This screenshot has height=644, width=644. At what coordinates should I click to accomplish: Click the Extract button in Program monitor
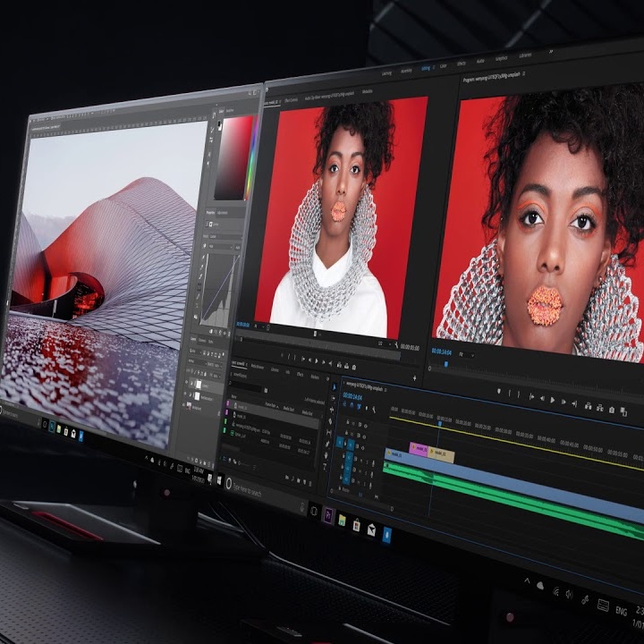[x=600, y=408]
